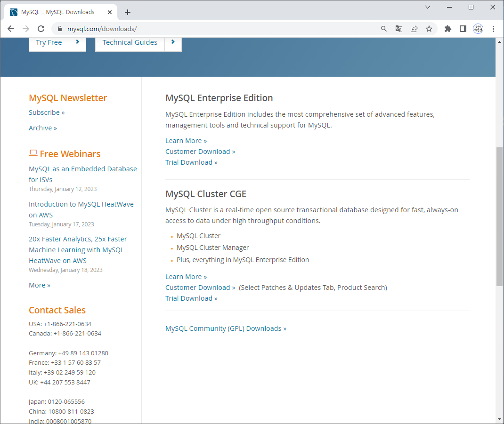This screenshot has height=424, width=504.
Task: Click the scrollbar down arrow
Action: click(x=499, y=419)
